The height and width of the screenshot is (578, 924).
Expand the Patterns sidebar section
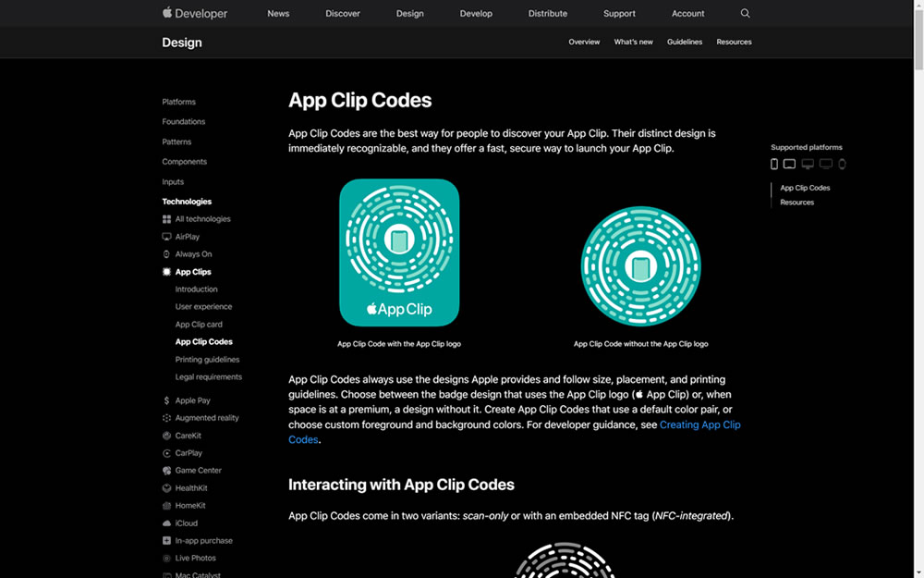click(176, 142)
